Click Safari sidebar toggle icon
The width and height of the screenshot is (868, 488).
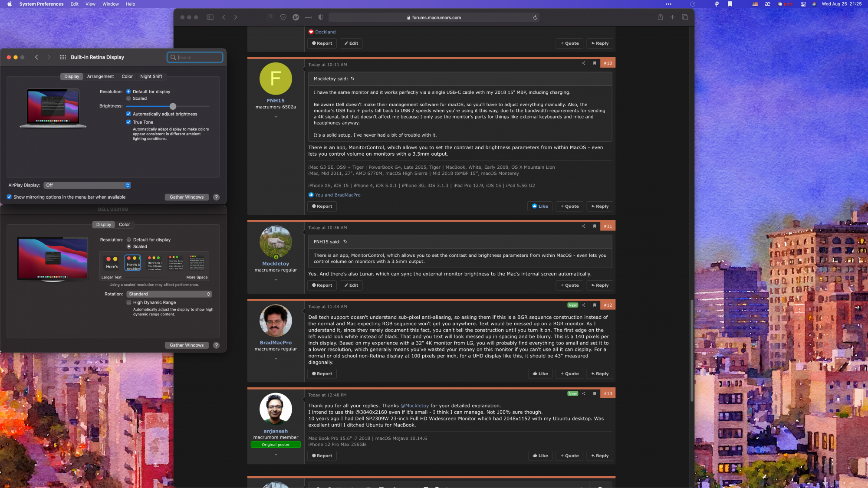coord(210,17)
